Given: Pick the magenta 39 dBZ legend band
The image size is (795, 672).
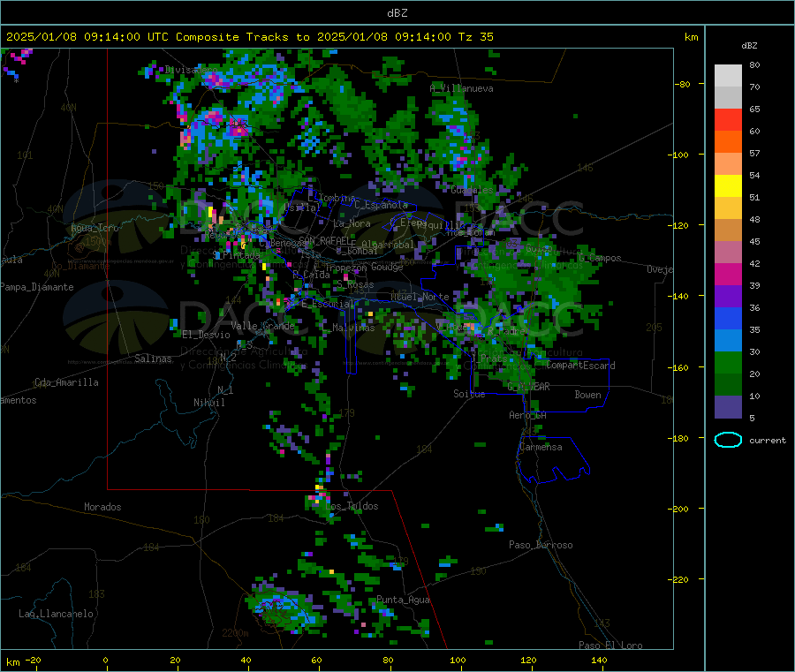Looking at the screenshot, I should 728,274.
